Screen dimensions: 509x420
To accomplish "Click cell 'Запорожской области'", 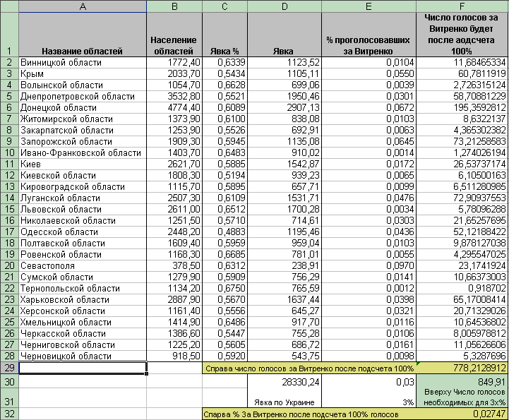I will click(x=83, y=141).
